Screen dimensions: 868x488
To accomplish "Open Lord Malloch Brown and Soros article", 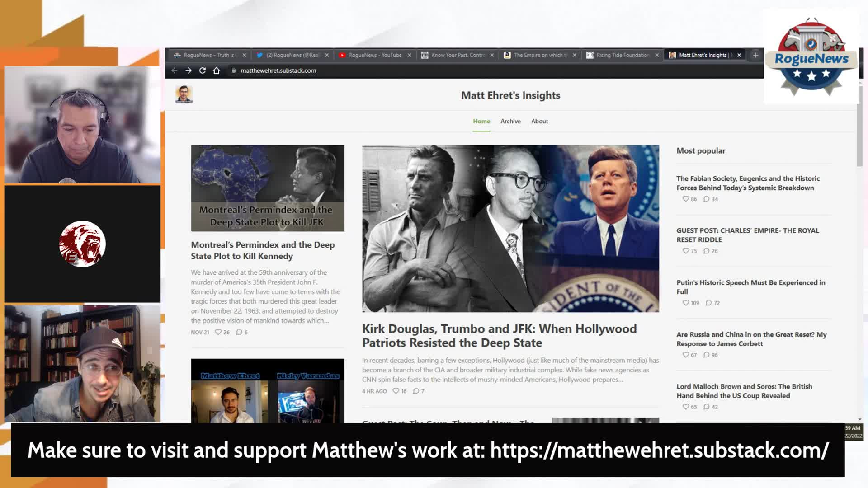I will (x=744, y=391).
